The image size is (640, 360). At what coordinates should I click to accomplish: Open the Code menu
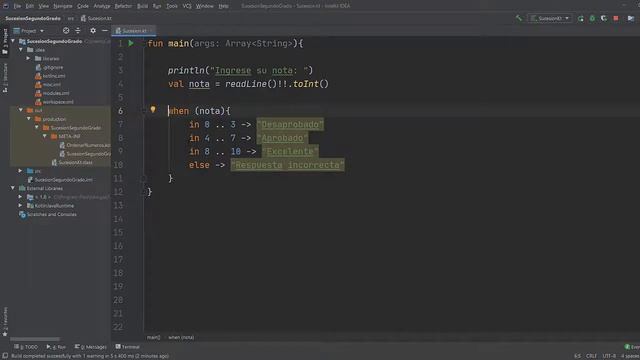(83, 6)
